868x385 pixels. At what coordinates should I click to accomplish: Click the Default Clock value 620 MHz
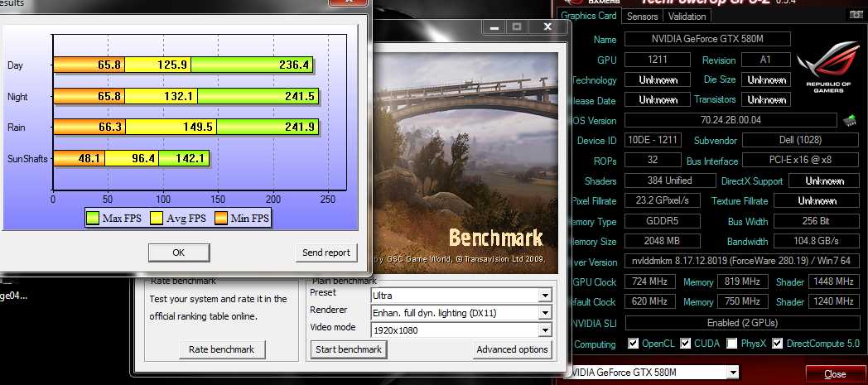[x=650, y=302]
